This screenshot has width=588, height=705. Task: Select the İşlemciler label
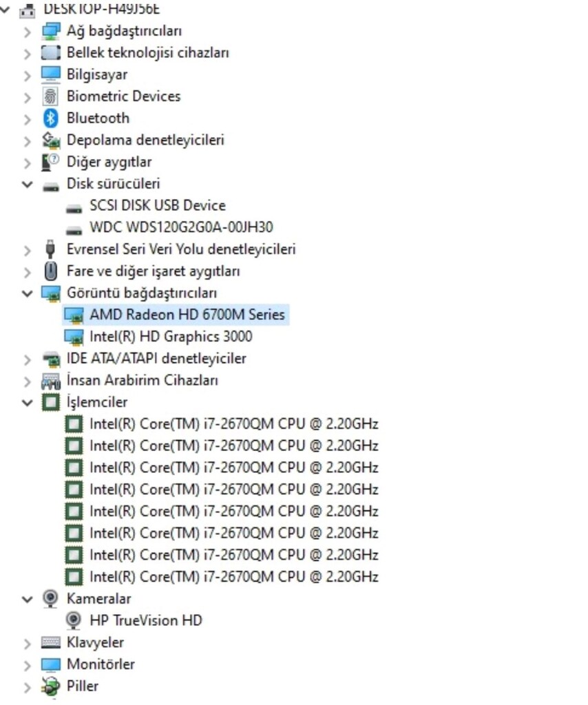(97, 402)
